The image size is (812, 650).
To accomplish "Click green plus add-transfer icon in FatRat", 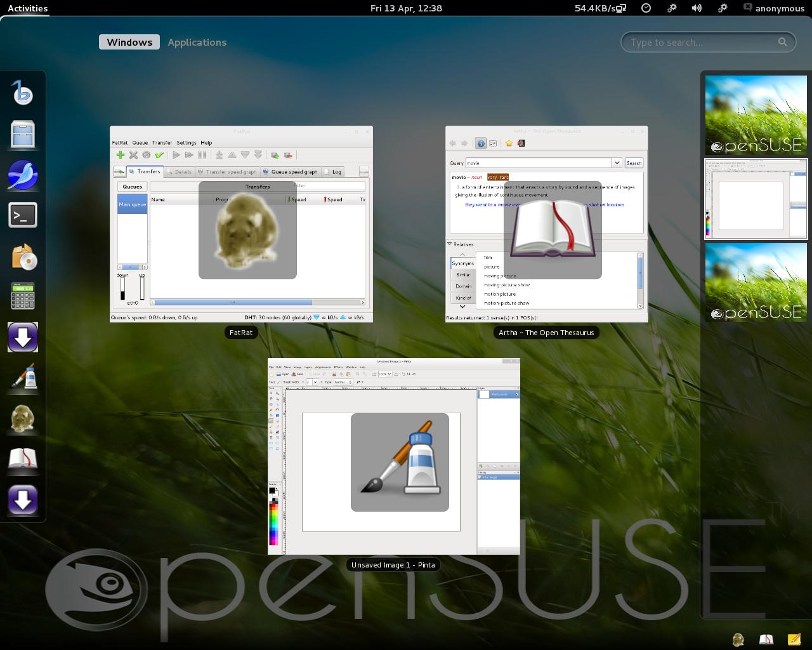I will point(120,155).
